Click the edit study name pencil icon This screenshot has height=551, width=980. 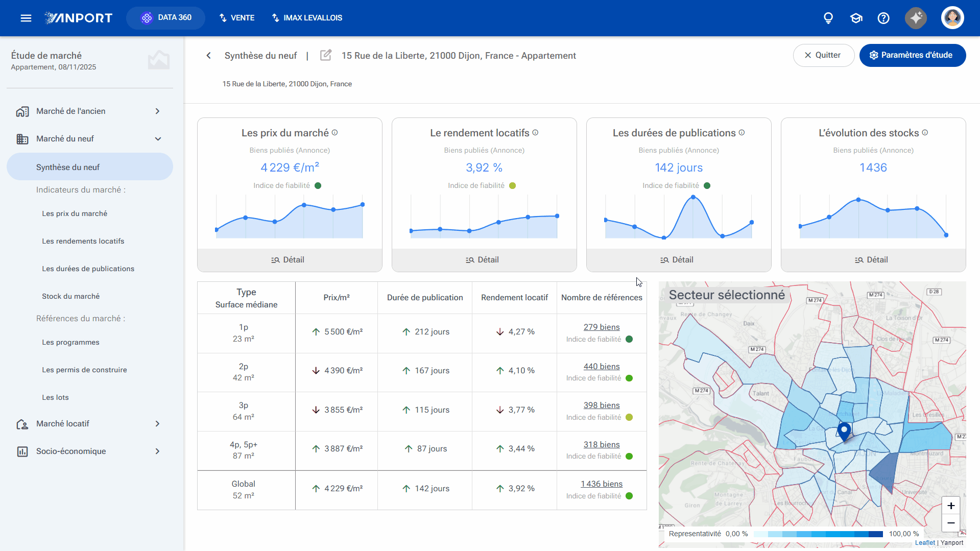[326, 55]
